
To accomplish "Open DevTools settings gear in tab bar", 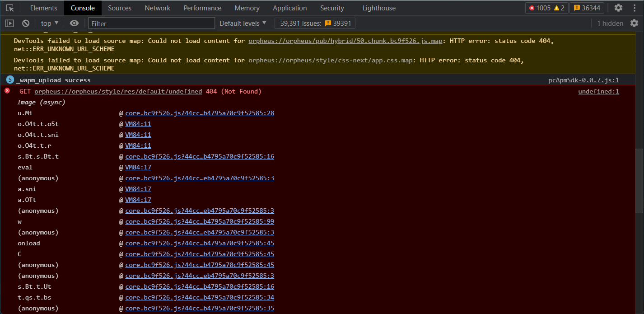I will click(x=619, y=8).
